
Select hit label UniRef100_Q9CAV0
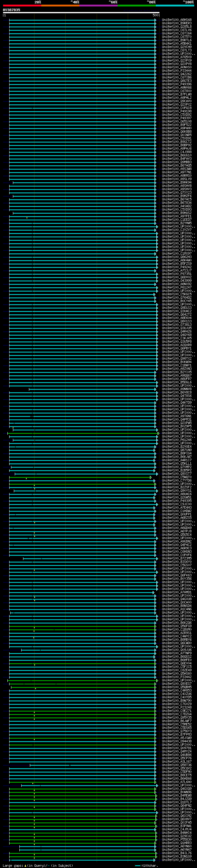click(x=177, y=101)
